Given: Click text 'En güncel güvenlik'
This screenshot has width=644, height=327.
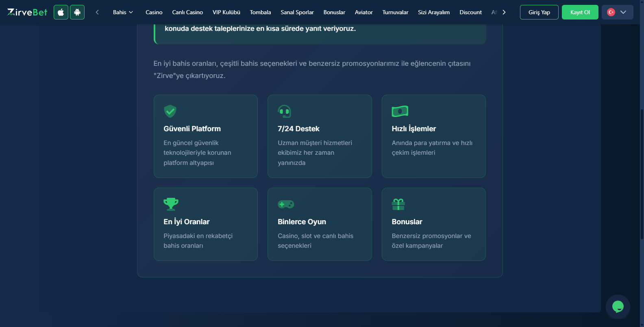Looking at the screenshot, I should point(191,143).
